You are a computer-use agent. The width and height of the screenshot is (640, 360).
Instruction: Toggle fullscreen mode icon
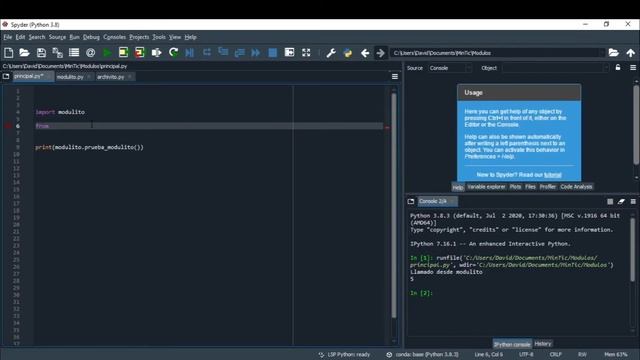click(x=306, y=53)
